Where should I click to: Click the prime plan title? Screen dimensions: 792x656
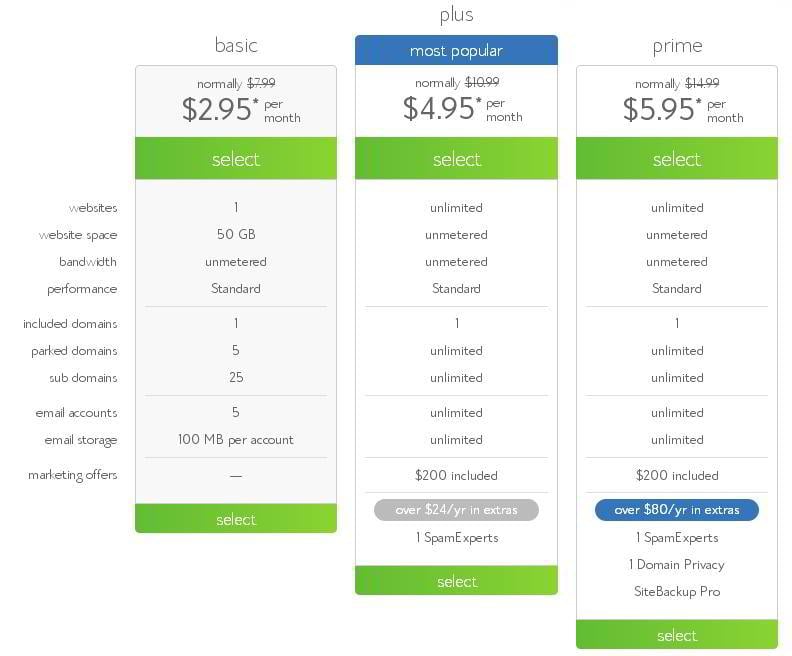677,45
